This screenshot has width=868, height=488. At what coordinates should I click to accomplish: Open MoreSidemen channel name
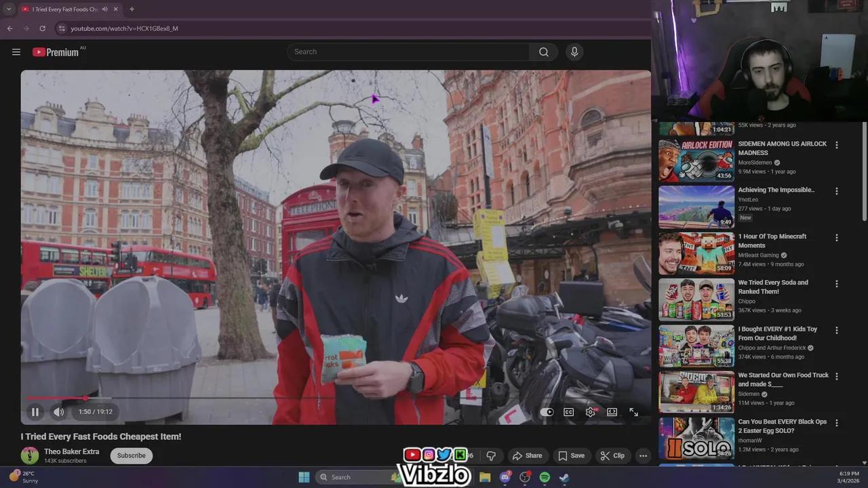point(755,163)
